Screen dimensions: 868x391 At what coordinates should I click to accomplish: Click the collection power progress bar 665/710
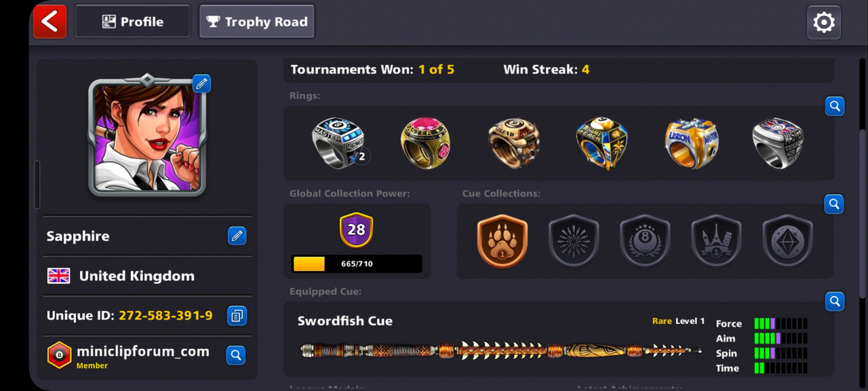point(357,263)
